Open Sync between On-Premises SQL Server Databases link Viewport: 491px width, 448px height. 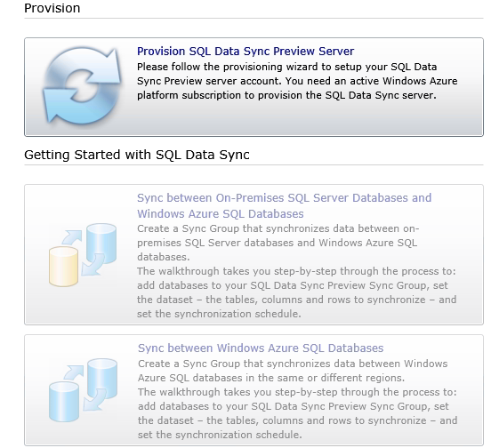pyautogui.click(x=284, y=205)
